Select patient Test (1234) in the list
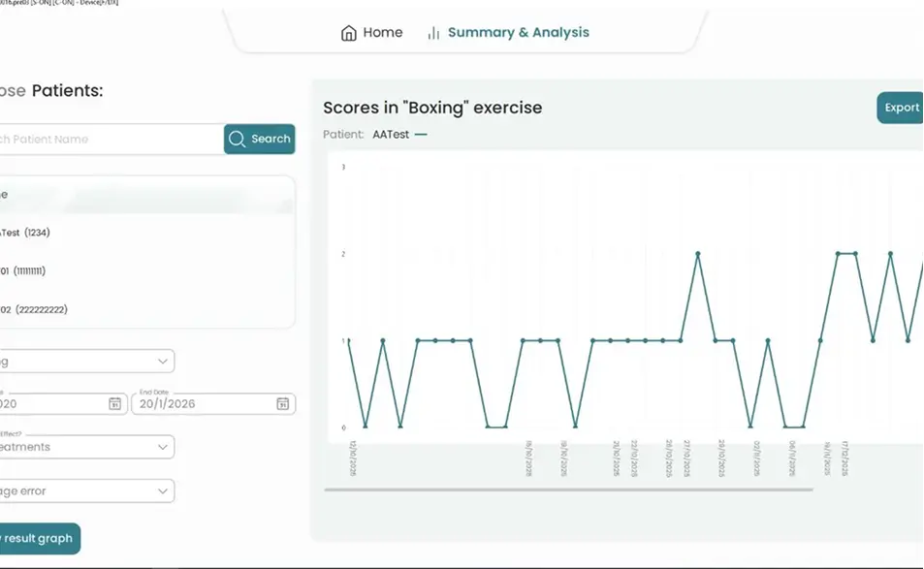The width and height of the screenshot is (924, 569). click(x=146, y=233)
